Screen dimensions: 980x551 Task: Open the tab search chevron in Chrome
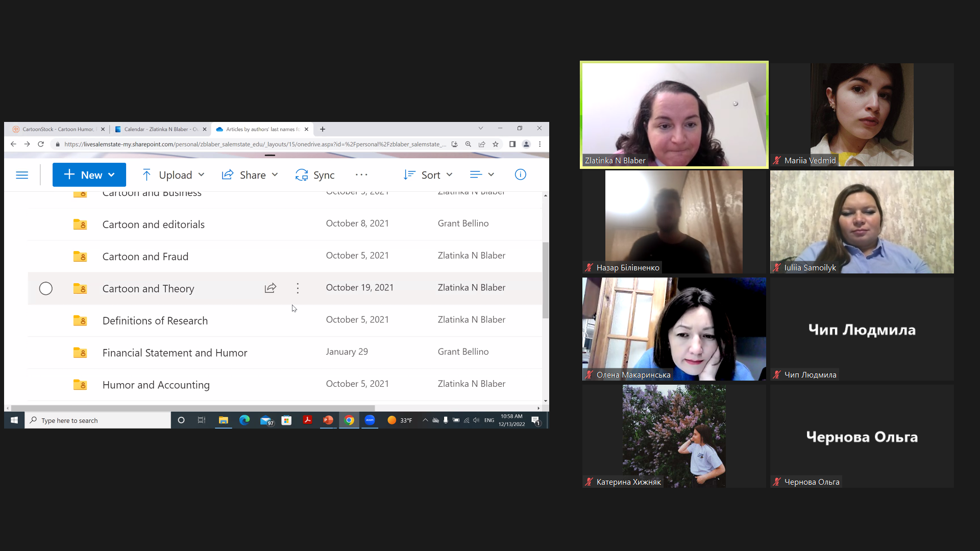[x=480, y=128]
